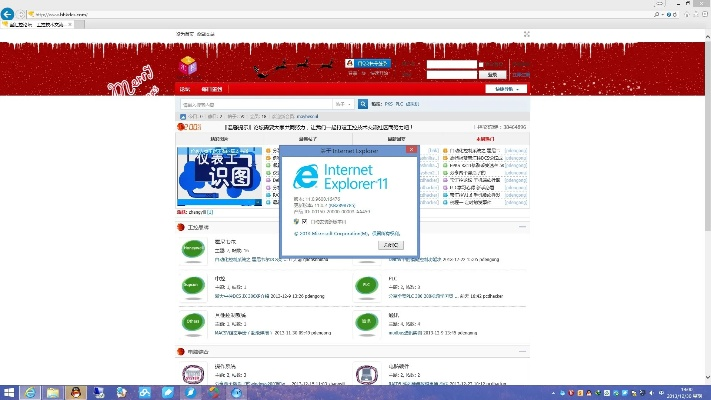Collapse the second forum section with dash
This screenshot has height=400, width=711.
pyautogui.click(x=522, y=351)
